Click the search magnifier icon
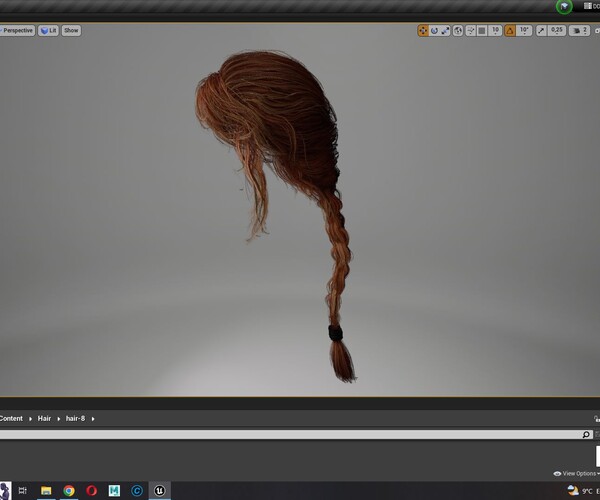This screenshot has width=600, height=500. click(586, 435)
